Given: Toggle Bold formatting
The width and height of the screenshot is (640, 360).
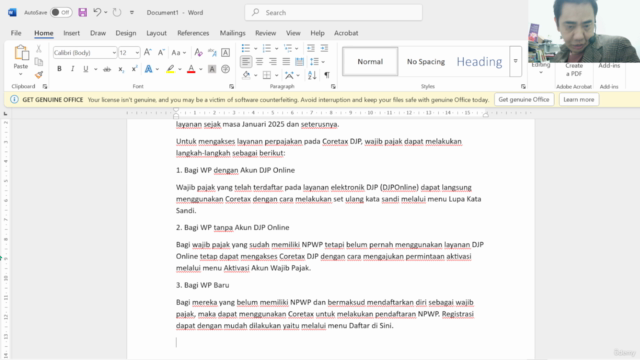Looking at the screenshot, I should [x=59, y=69].
